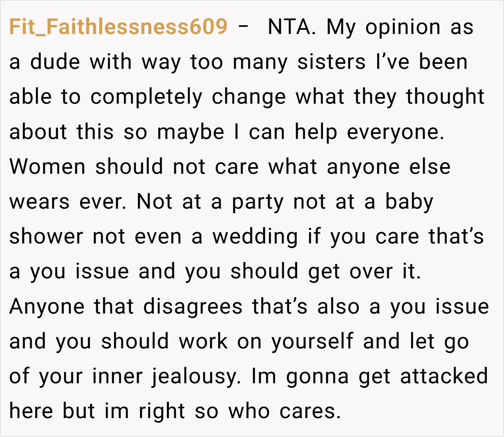Click the words "completely change"

[x=188, y=97]
